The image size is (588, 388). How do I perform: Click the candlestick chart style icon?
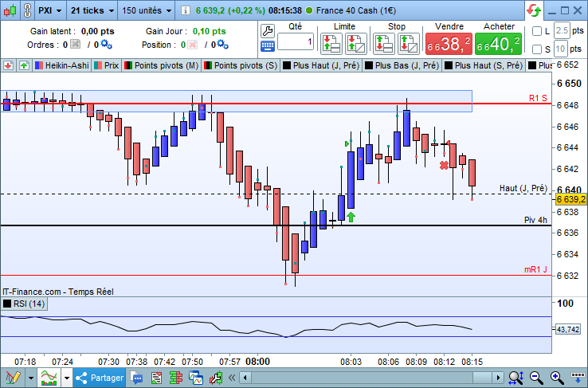(10, 10)
